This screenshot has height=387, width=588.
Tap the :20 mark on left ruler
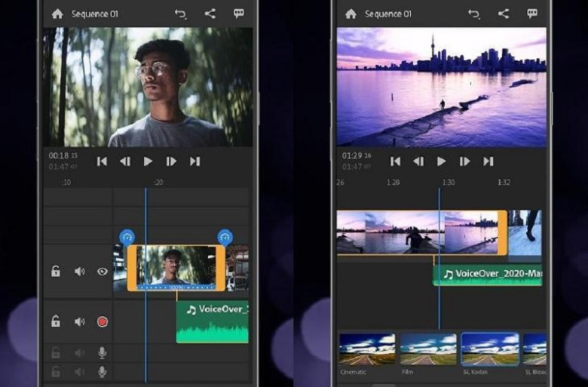coord(158,183)
